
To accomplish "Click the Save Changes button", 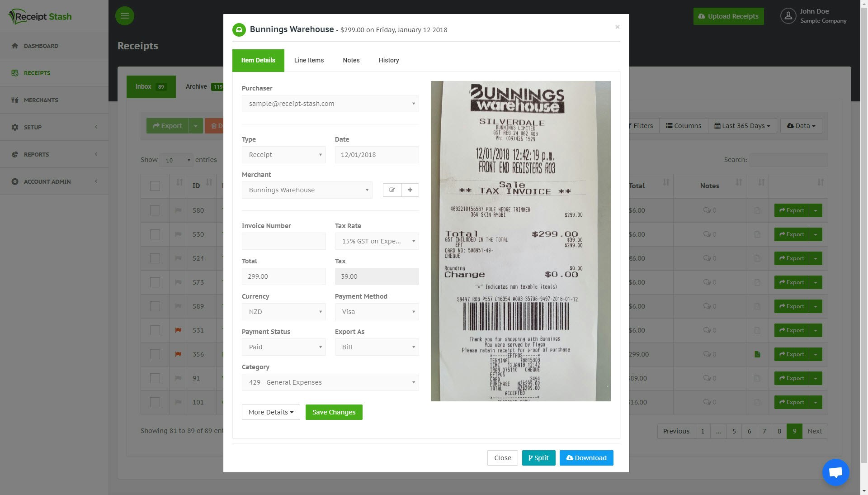I will point(334,412).
